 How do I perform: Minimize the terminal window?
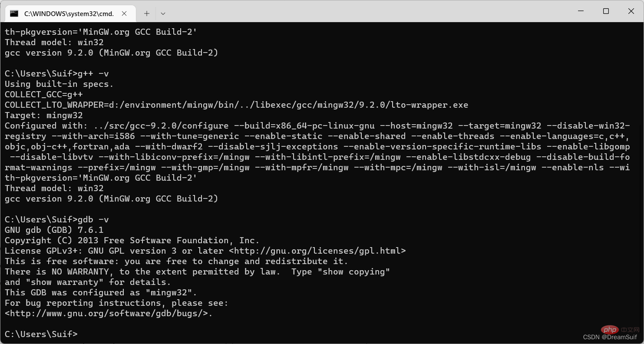coord(581,11)
